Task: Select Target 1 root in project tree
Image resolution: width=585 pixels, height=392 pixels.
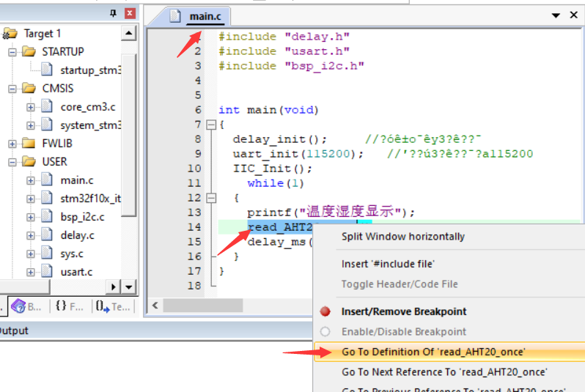Action: [x=43, y=34]
